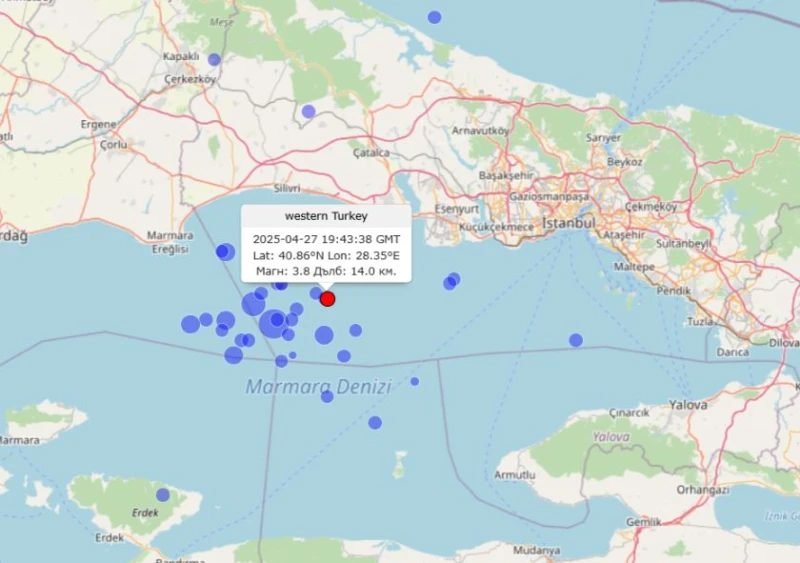800x563 pixels.
Task: Select the earthquake marker in the Black Sea
Action: [x=434, y=17]
